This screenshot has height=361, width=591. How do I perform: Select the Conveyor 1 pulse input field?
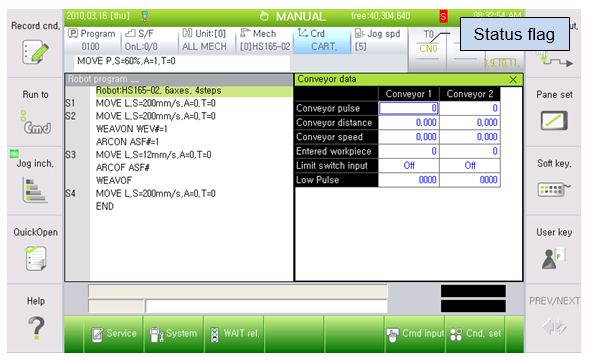409,109
